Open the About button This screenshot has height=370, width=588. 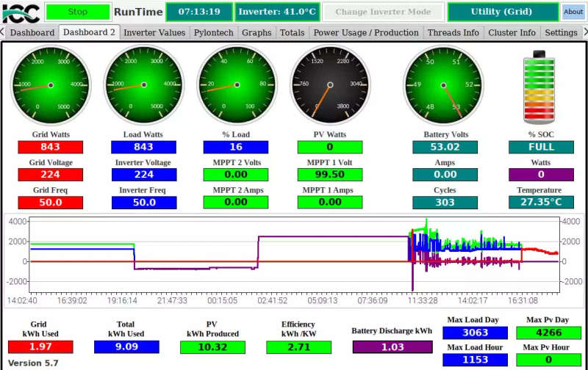click(x=573, y=12)
